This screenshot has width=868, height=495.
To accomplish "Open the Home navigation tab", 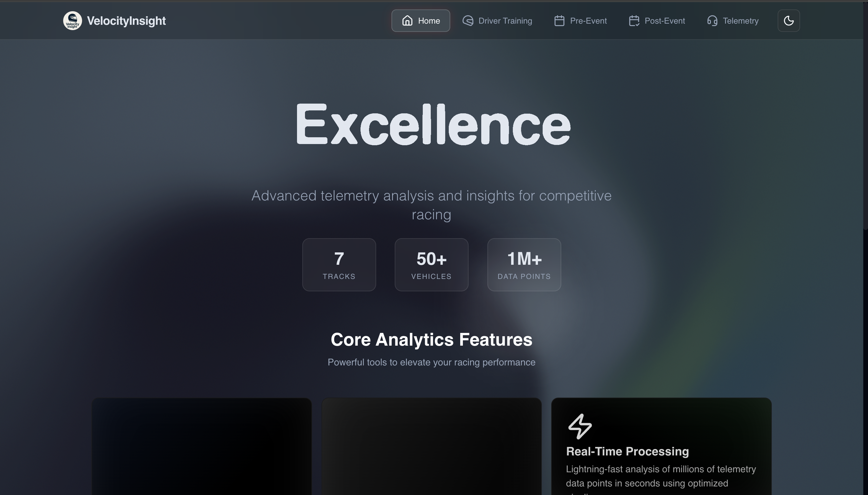I will point(428,21).
